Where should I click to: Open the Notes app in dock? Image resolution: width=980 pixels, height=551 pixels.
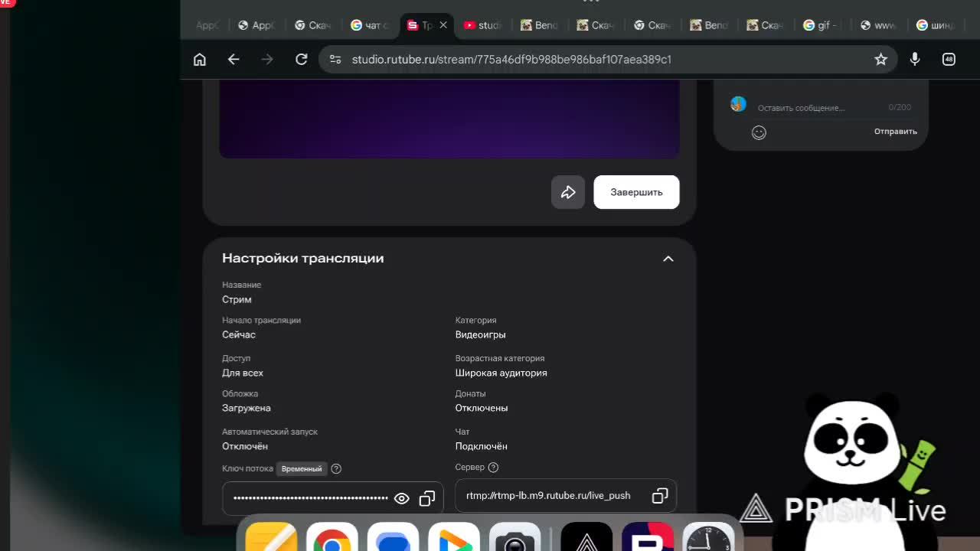[x=271, y=536]
